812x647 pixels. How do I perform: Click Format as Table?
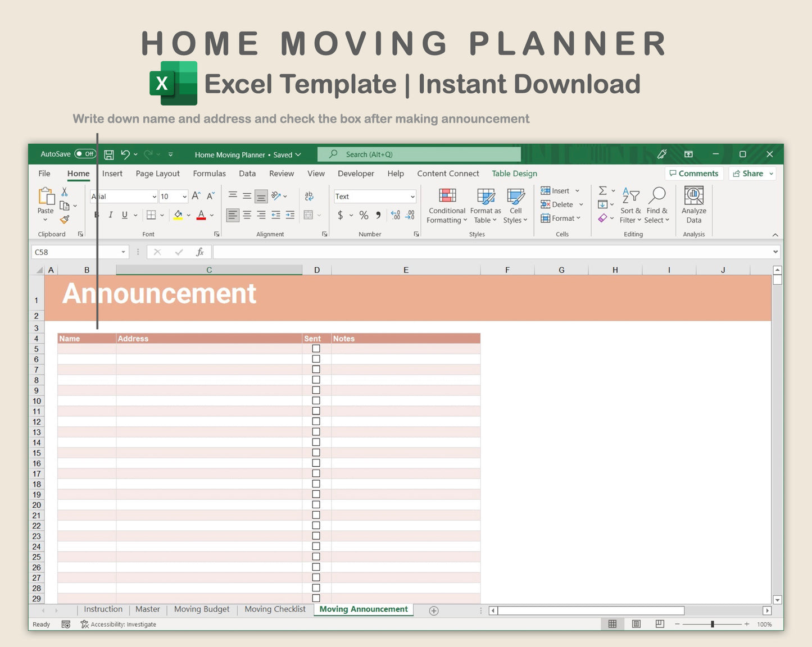pyautogui.click(x=484, y=205)
